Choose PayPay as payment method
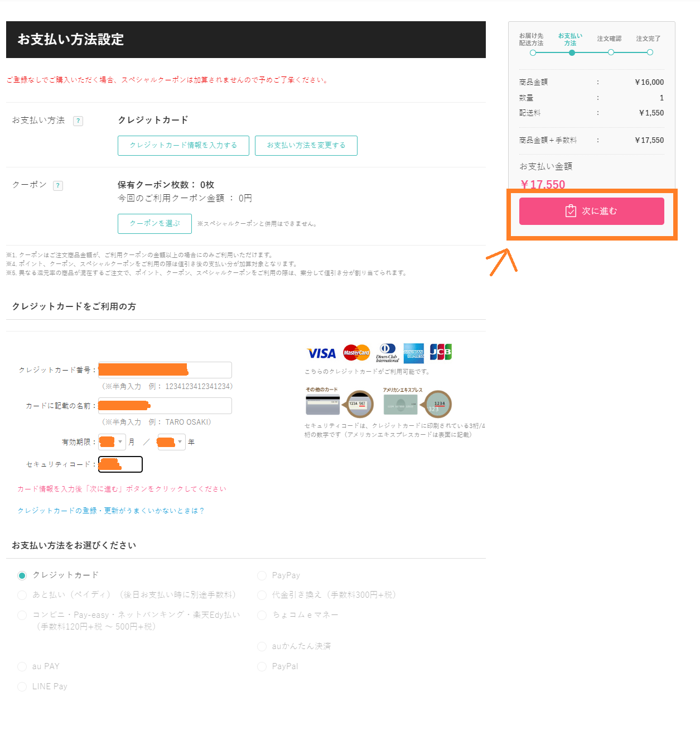The image size is (700, 730). point(262,575)
